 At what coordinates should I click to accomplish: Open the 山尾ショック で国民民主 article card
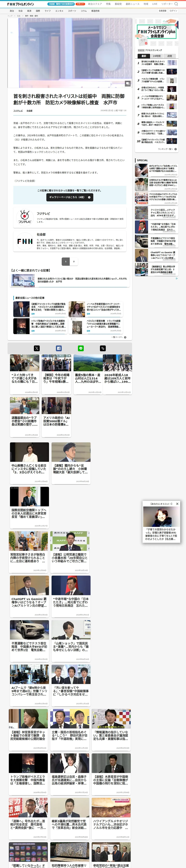[71, 641]
